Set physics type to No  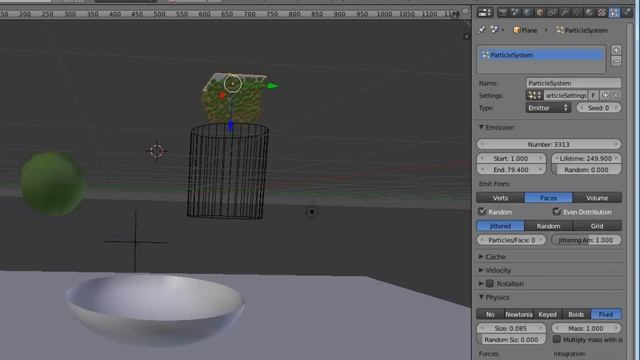tap(490, 314)
